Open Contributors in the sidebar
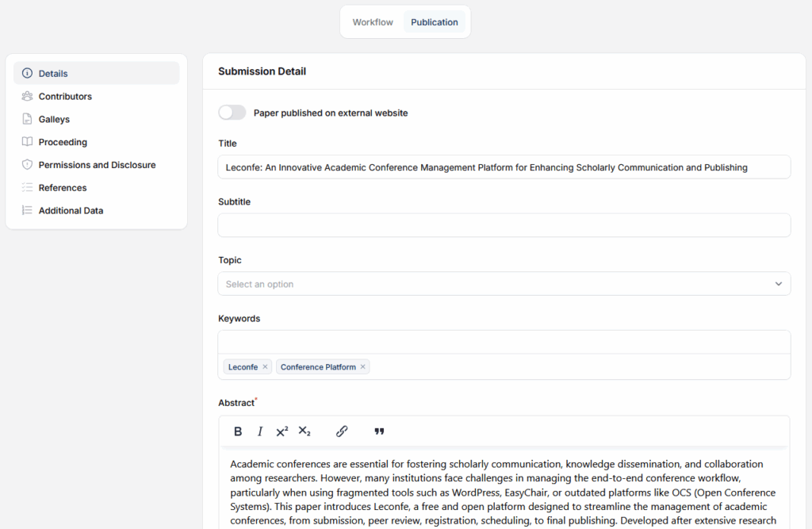This screenshot has height=529, width=812. pyautogui.click(x=65, y=97)
